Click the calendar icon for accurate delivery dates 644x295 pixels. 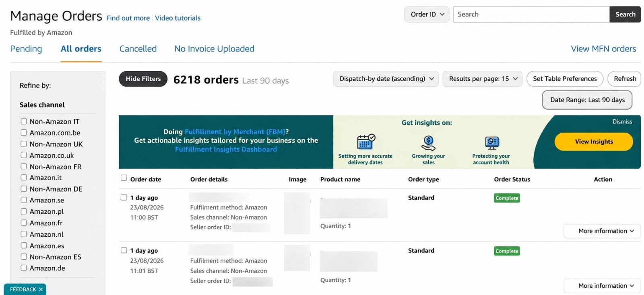366,142
